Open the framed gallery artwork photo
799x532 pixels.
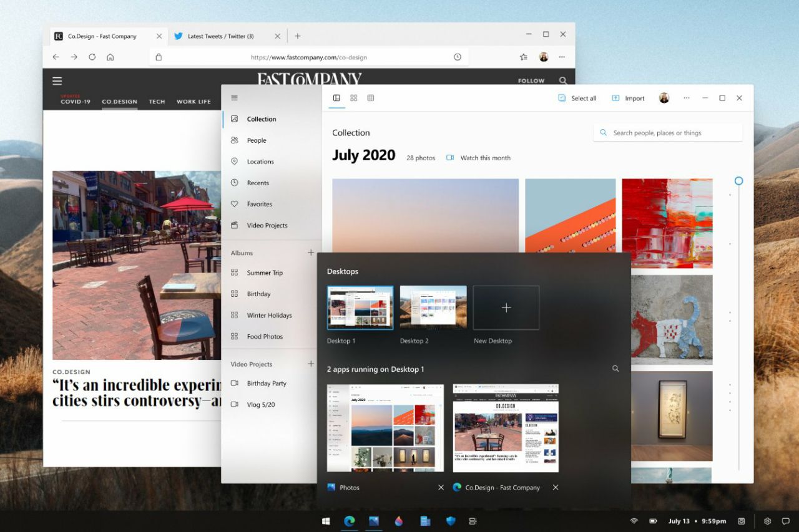coord(672,416)
